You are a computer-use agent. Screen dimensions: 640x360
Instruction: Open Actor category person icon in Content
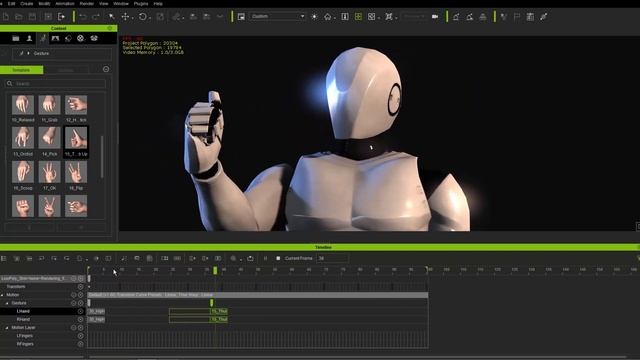tap(29, 38)
